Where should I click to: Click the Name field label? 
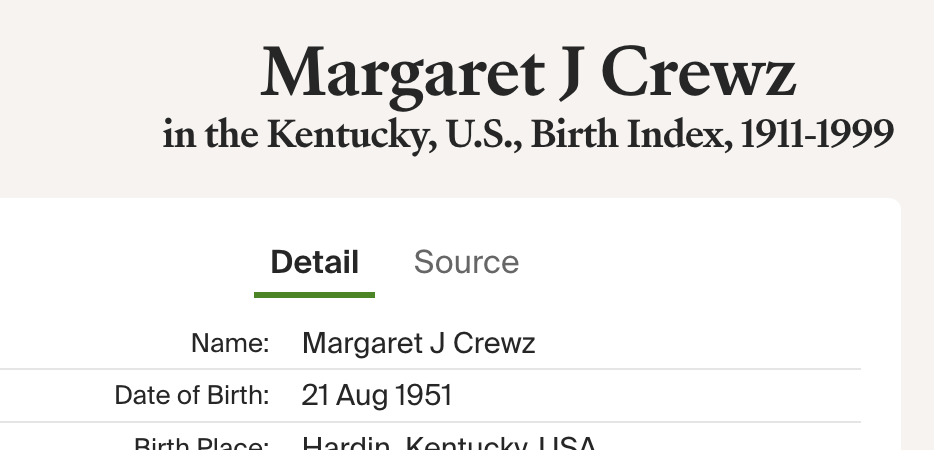click(x=230, y=344)
